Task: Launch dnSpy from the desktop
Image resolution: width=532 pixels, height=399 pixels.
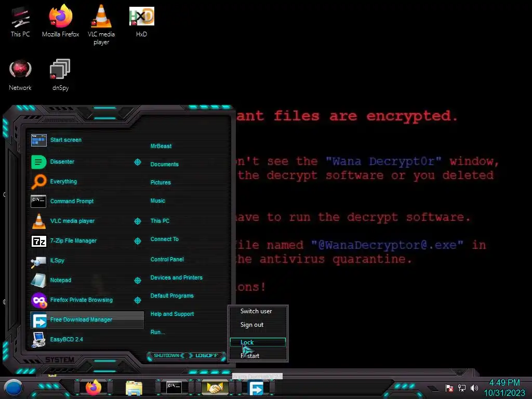Action: 60,75
